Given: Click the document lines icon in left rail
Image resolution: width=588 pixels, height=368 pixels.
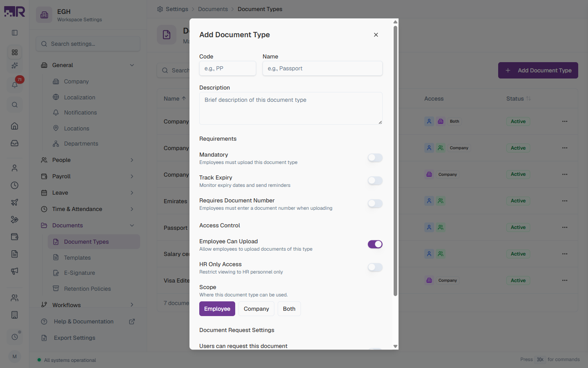Looking at the screenshot, I should [15, 254].
